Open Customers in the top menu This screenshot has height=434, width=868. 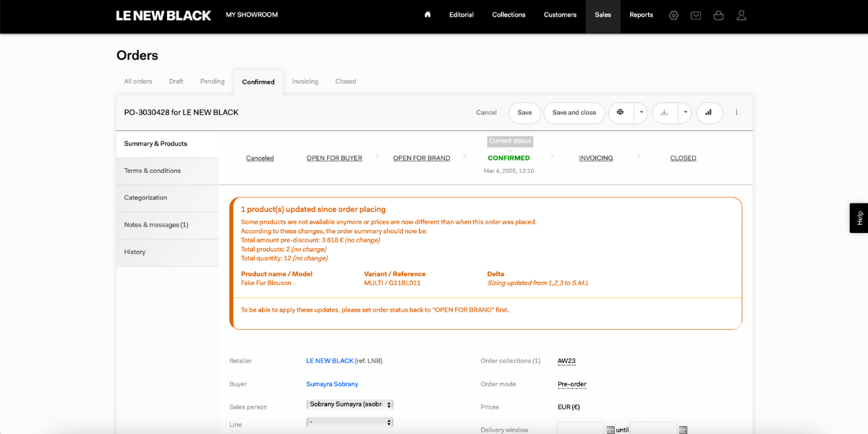point(560,15)
